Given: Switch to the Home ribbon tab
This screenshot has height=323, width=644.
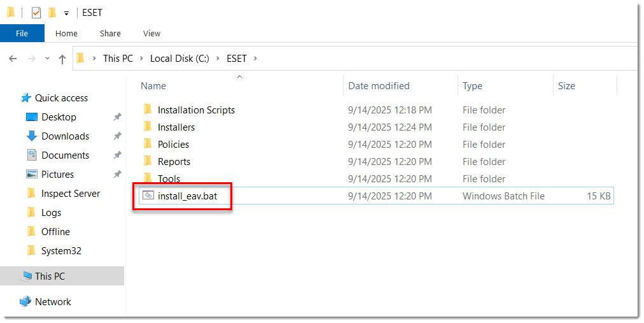Looking at the screenshot, I should tap(66, 33).
